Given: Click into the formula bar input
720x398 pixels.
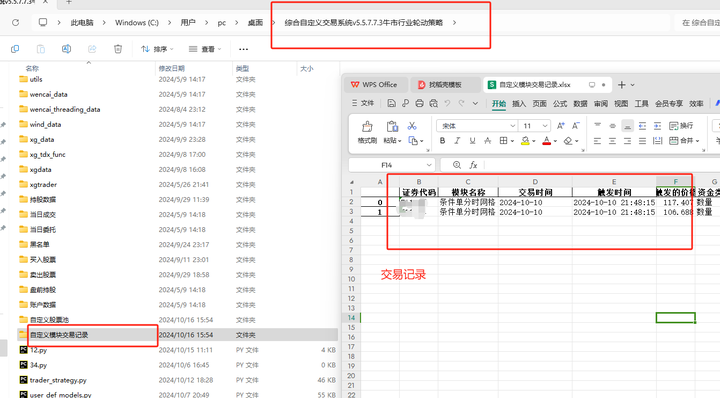Looking at the screenshot, I should (602, 165).
